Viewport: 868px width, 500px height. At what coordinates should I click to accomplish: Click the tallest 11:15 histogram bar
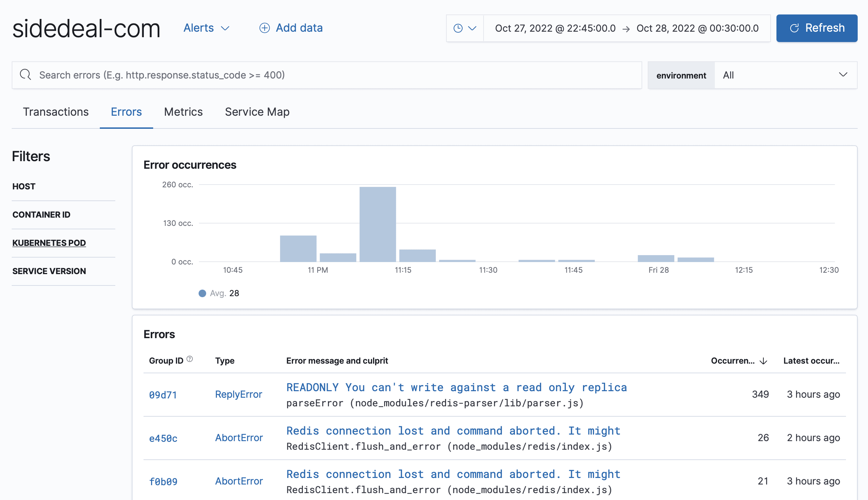point(378,224)
